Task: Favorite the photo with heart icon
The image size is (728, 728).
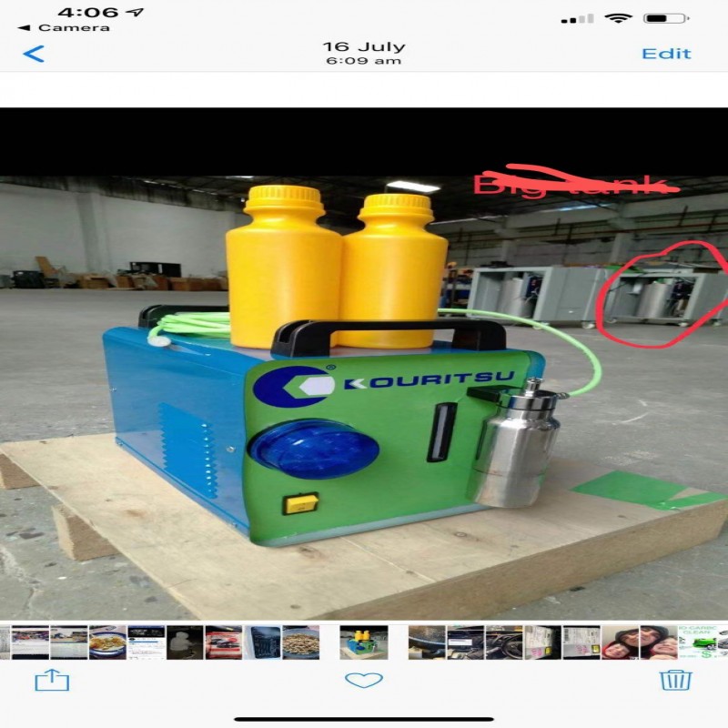Action: (x=364, y=680)
